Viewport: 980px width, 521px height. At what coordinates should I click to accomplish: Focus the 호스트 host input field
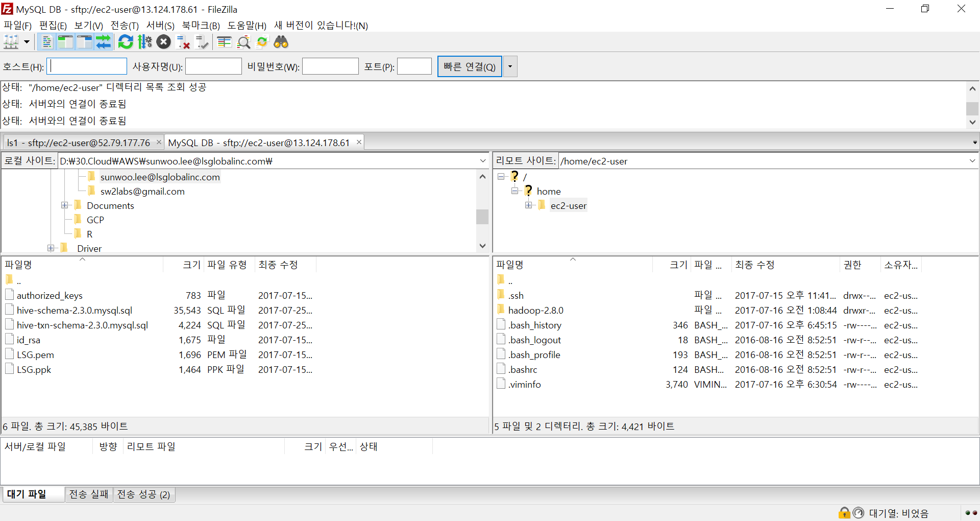[x=87, y=66]
